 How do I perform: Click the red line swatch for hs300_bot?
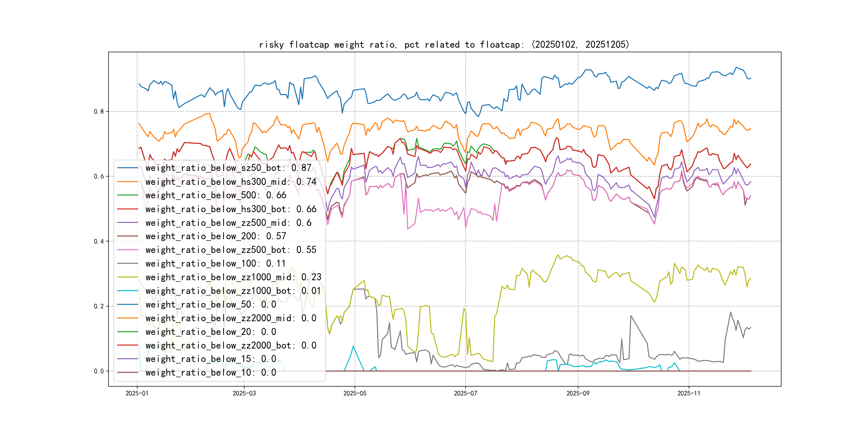tap(127, 209)
